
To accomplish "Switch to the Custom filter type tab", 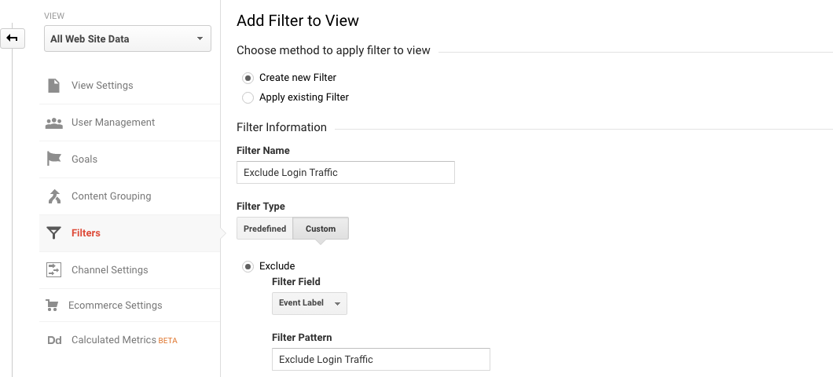I will [320, 229].
